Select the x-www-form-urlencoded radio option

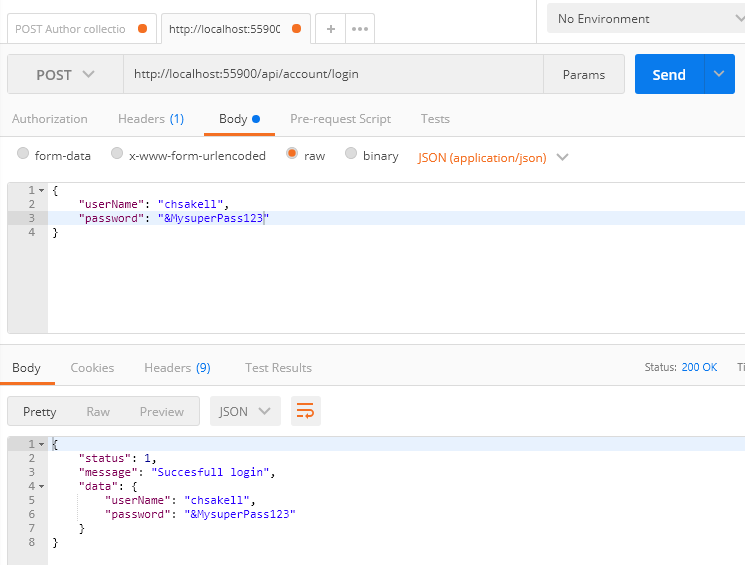tap(117, 154)
